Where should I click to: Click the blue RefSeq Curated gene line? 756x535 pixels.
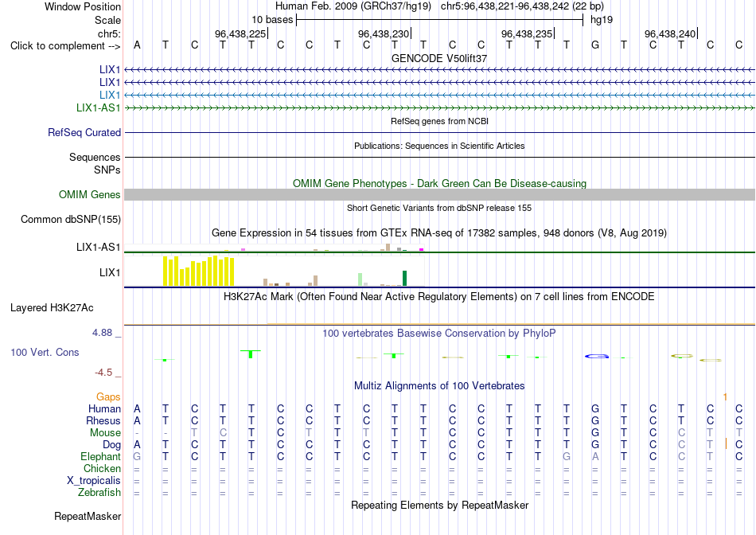tap(440, 132)
